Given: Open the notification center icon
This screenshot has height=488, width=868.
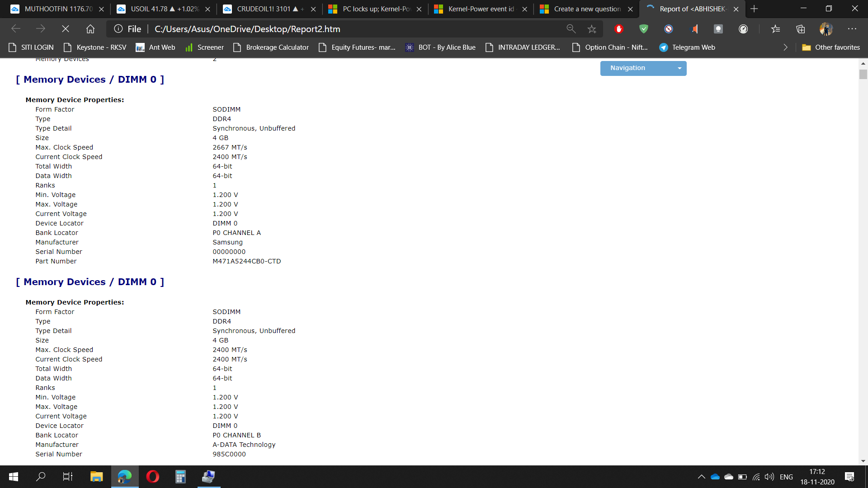Looking at the screenshot, I should (849, 477).
